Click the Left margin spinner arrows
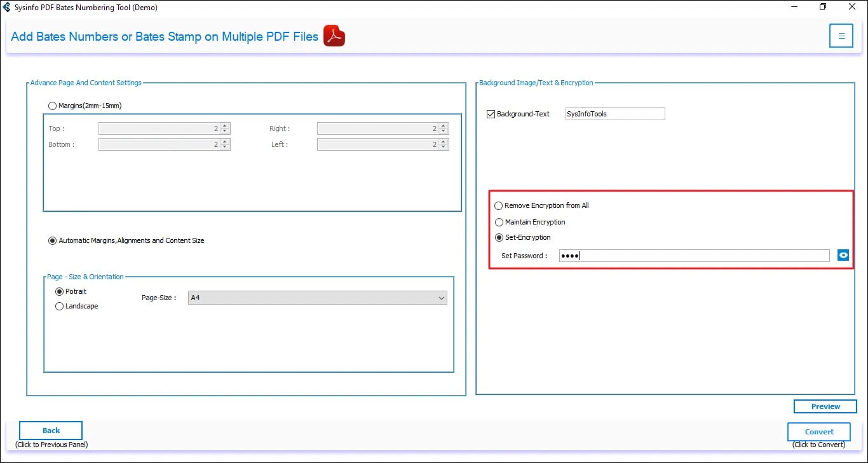The height and width of the screenshot is (463, 868). point(444,144)
